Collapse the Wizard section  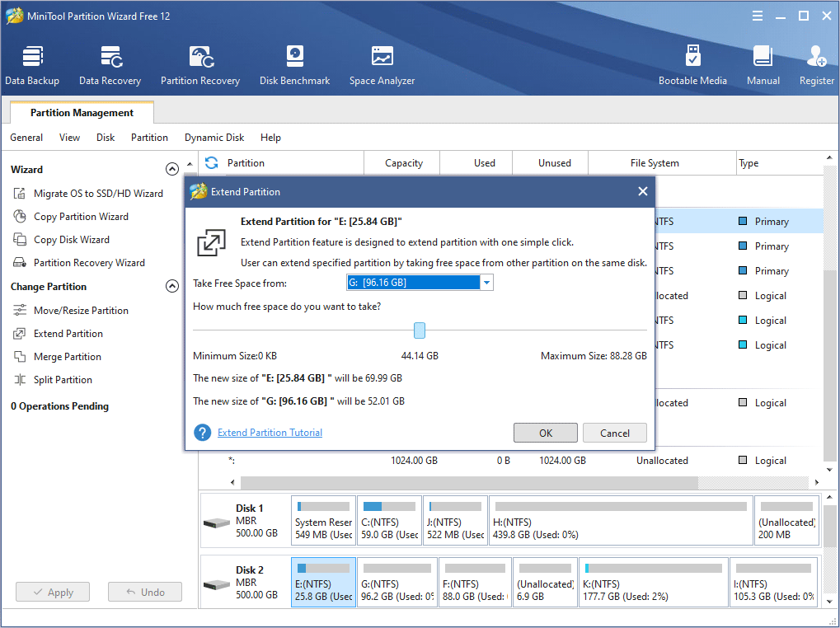click(x=172, y=169)
